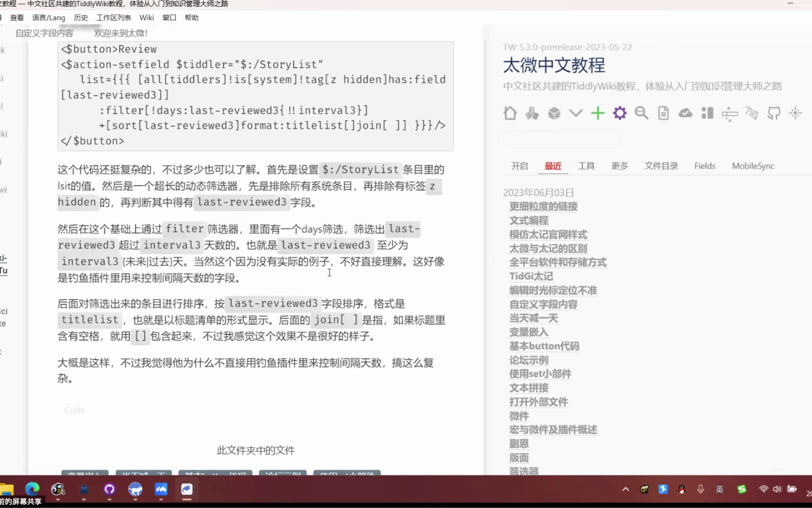
Task: Open the 编辑时光标定位不准 link
Action: tap(554, 290)
